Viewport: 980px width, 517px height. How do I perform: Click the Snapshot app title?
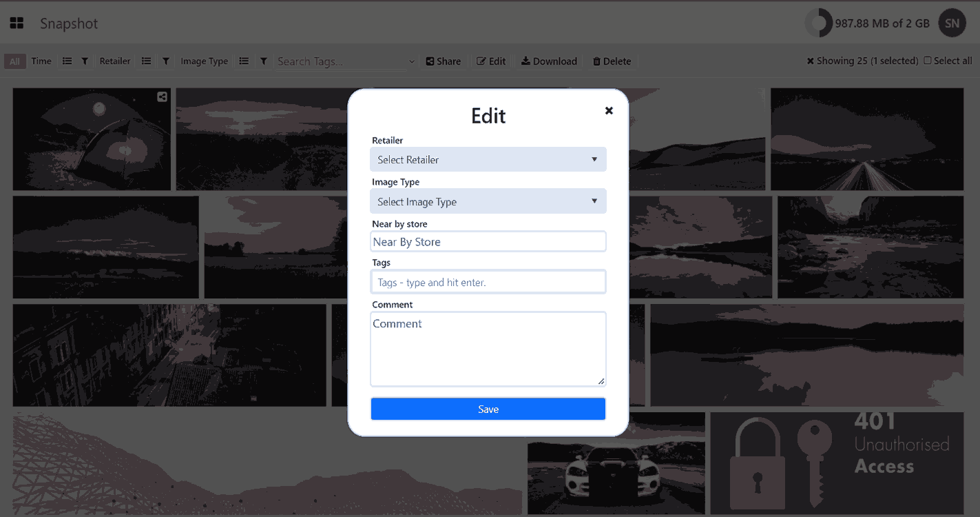(69, 23)
